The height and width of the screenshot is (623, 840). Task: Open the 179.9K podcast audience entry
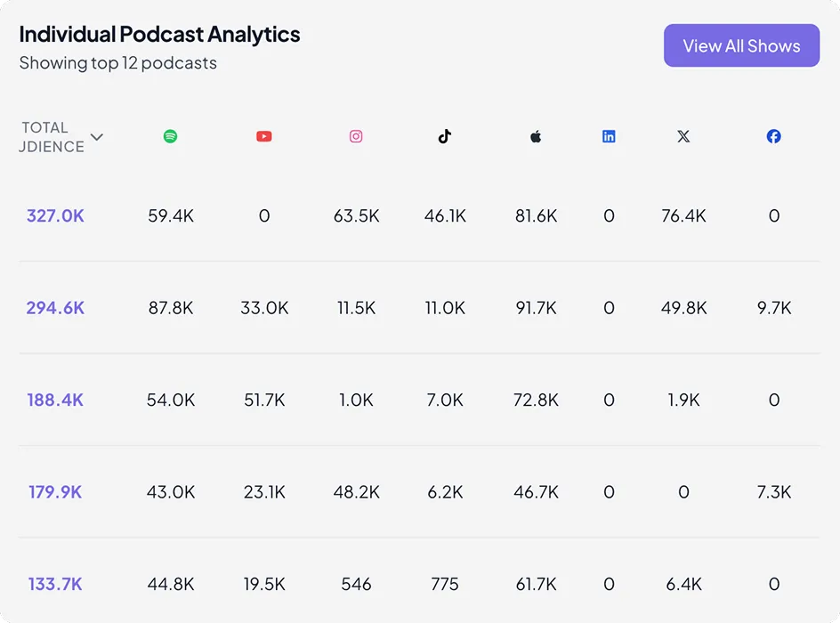[55, 492]
